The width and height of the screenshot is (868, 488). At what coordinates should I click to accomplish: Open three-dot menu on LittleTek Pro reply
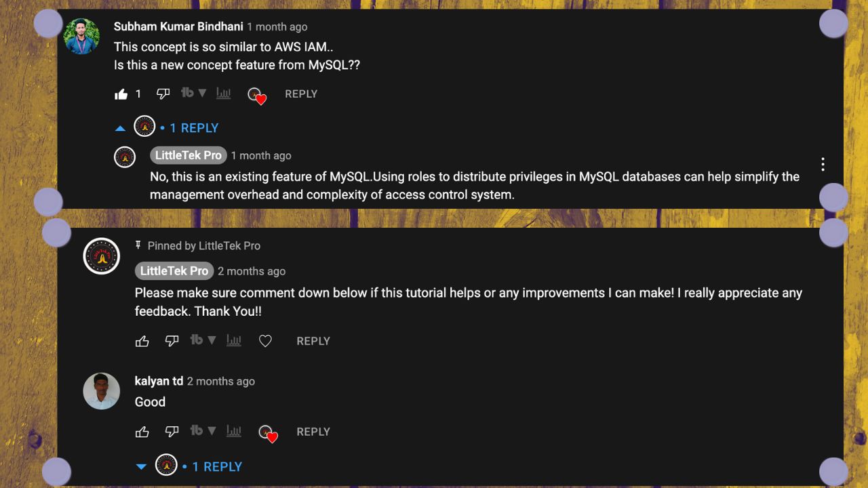pyautogui.click(x=823, y=164)
